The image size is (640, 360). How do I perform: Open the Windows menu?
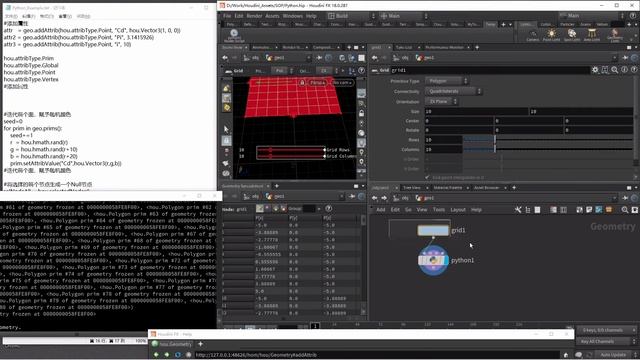coord(293,16)
